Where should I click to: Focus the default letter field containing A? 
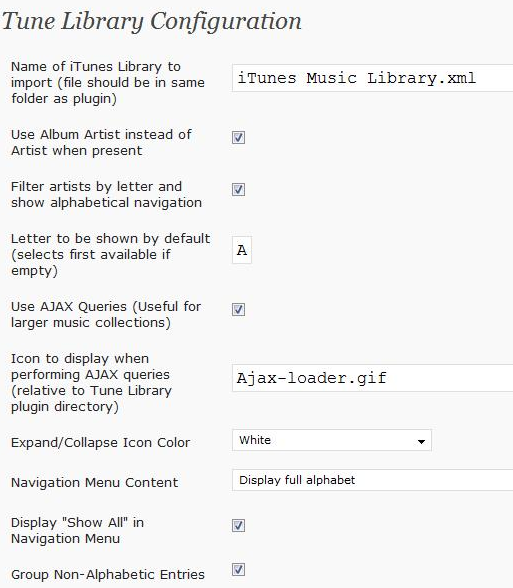242,250
